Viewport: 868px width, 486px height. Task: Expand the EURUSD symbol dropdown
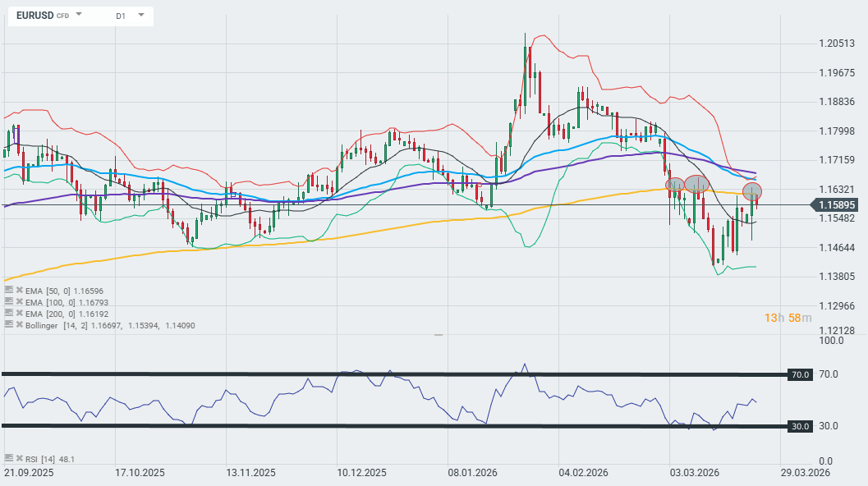(x=79, y=15)
